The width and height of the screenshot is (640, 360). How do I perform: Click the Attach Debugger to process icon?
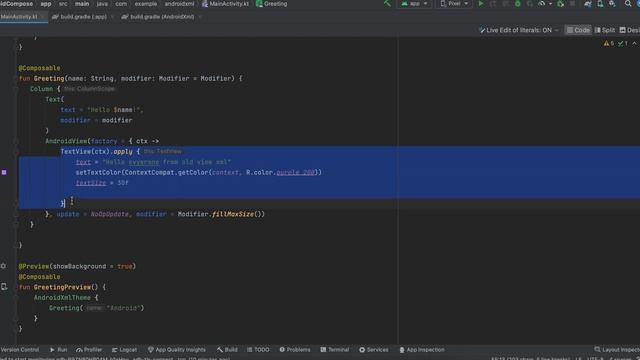561,4
